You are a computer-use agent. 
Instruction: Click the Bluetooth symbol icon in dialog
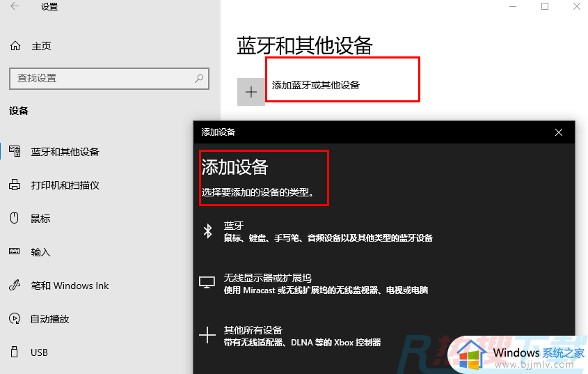coord(207,231)
